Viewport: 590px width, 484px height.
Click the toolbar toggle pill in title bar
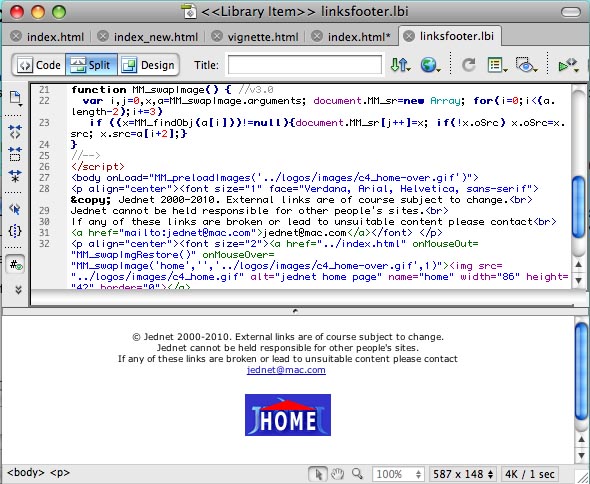(x=571, y=12)
